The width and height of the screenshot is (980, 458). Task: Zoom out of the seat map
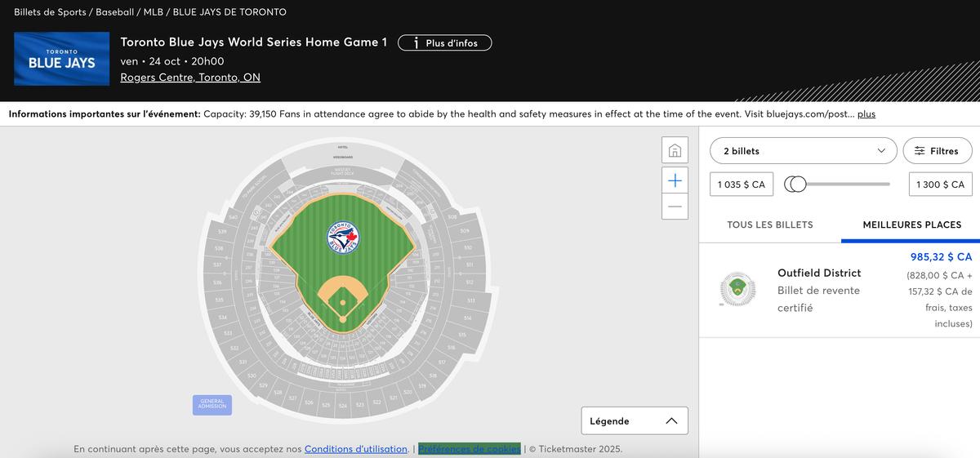(x=675, y=207)
